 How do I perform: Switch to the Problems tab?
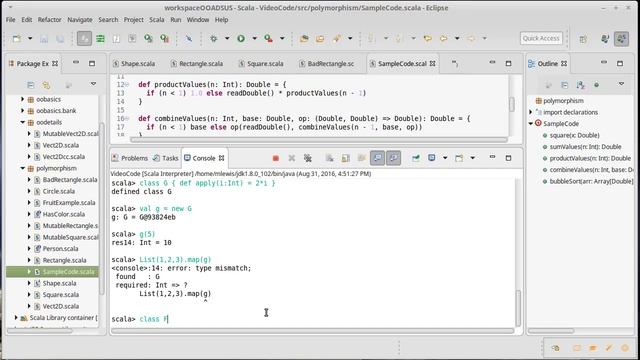pos(130,158)
